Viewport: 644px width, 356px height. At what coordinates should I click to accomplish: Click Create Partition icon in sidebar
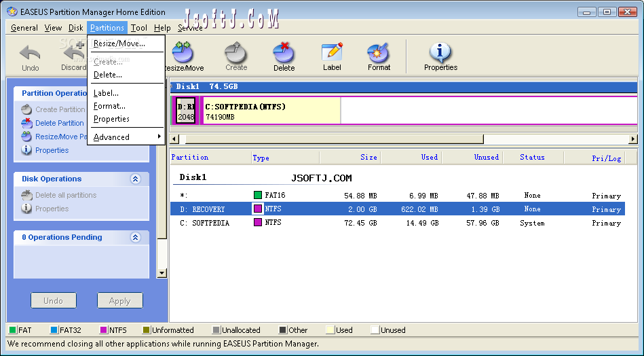[26, 109]
